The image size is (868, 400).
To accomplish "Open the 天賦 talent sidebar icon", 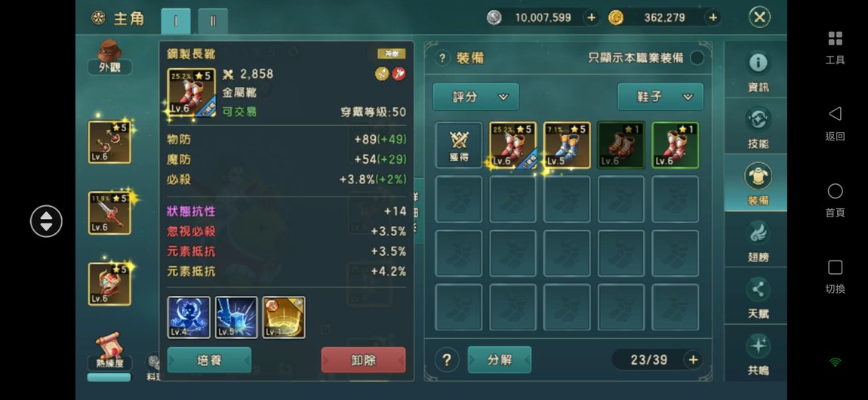I will coord(758,297).
